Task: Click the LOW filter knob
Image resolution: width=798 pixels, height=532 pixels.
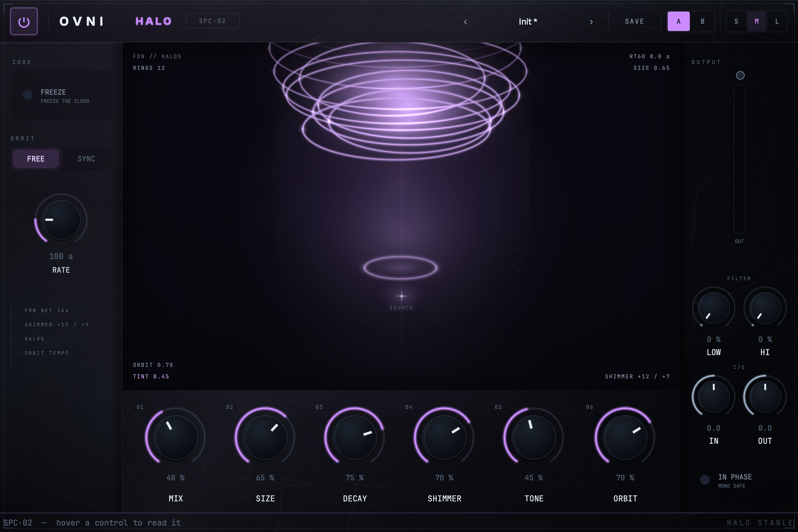Action: tap(714, 308)
